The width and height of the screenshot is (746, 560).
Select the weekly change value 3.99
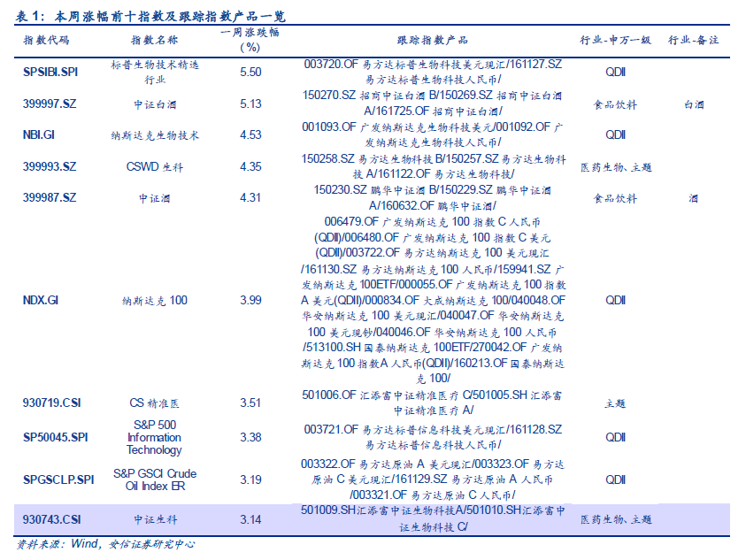tap(250, 300)
